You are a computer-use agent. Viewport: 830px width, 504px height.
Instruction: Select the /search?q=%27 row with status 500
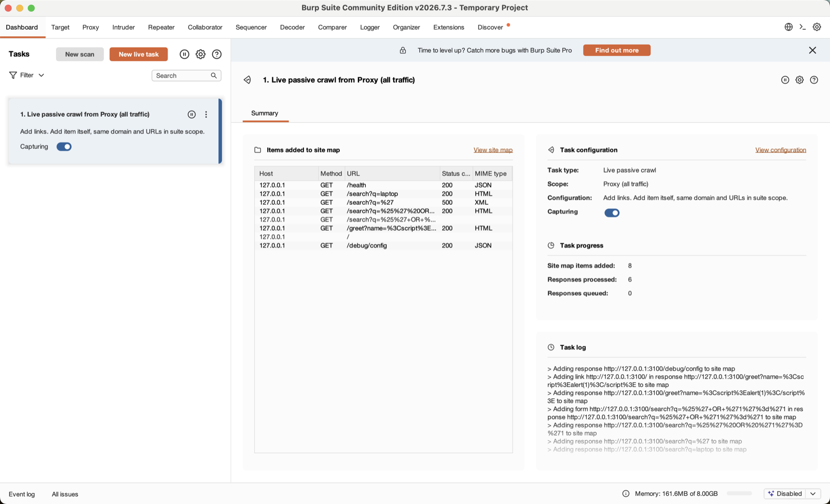[x=383, y=203]
